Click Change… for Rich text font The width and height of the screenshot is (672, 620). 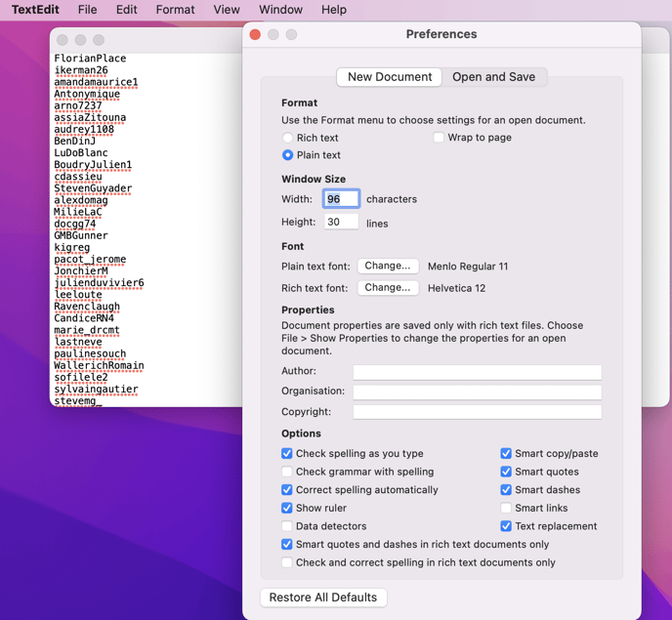tap(388, 287)
